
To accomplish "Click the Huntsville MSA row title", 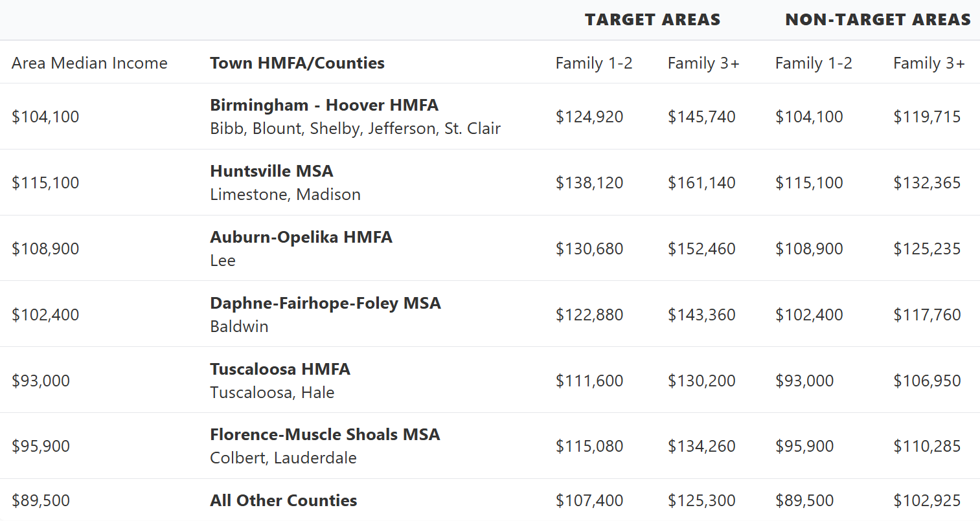I will coord(271,171).
